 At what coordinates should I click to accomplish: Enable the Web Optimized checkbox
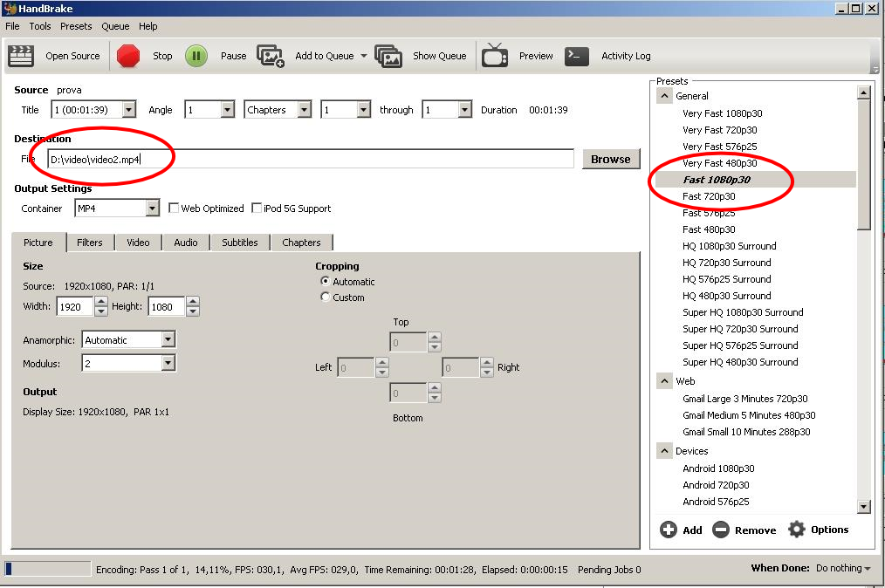click(174, 209)
